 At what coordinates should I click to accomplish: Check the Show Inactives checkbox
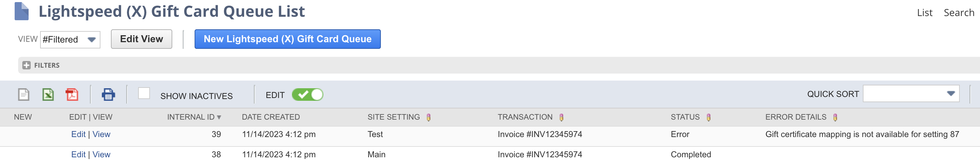144,94
